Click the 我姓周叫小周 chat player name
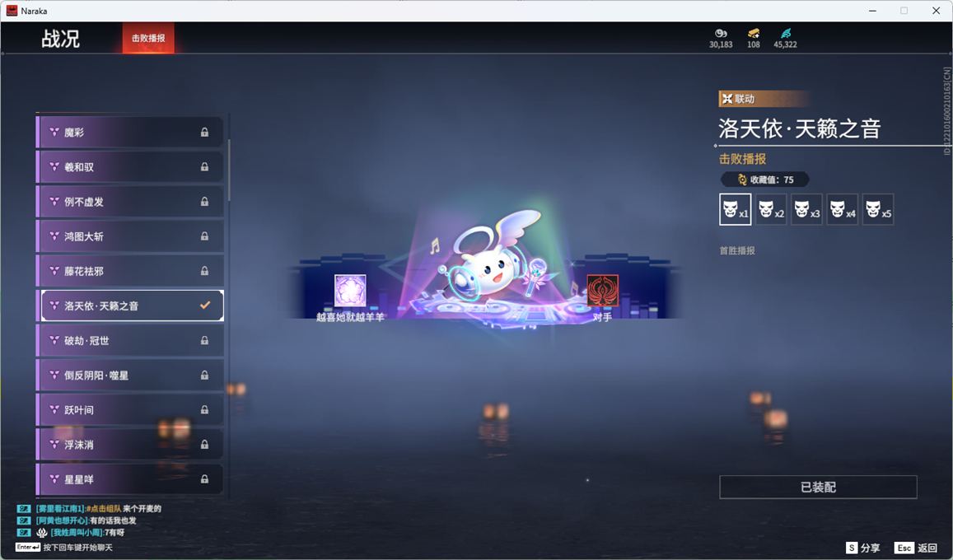 (77, 533)
